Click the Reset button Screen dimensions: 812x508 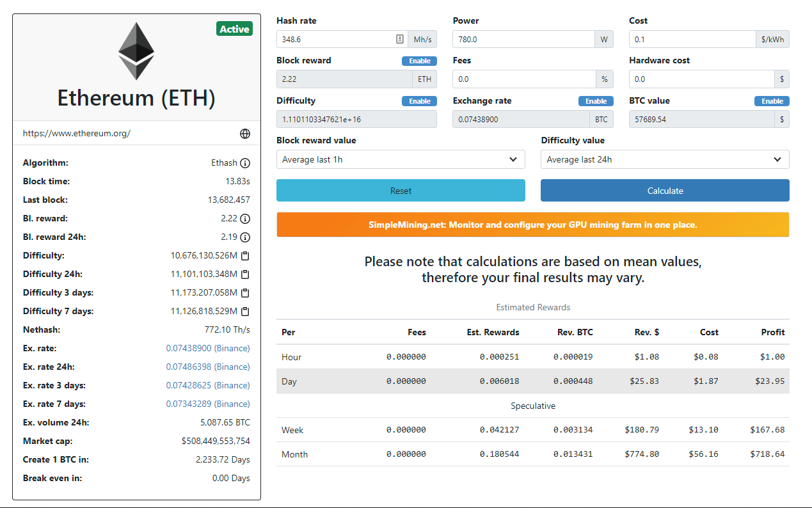click(401, 191)
